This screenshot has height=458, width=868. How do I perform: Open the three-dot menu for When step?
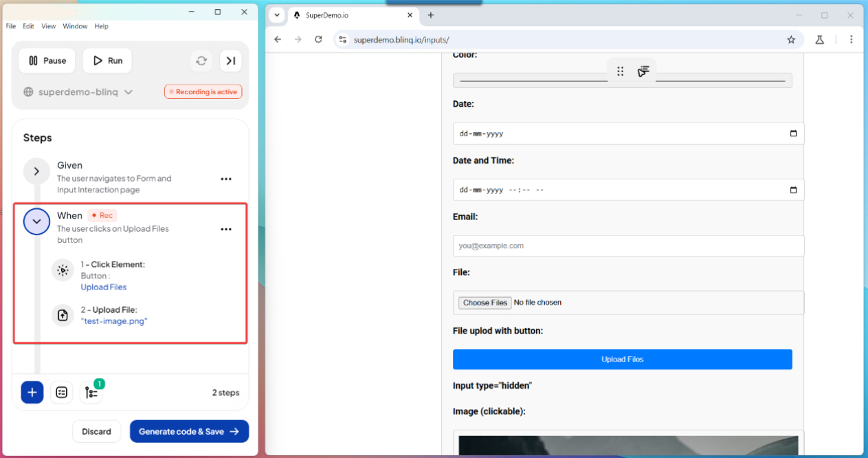(x=226, y=229)
